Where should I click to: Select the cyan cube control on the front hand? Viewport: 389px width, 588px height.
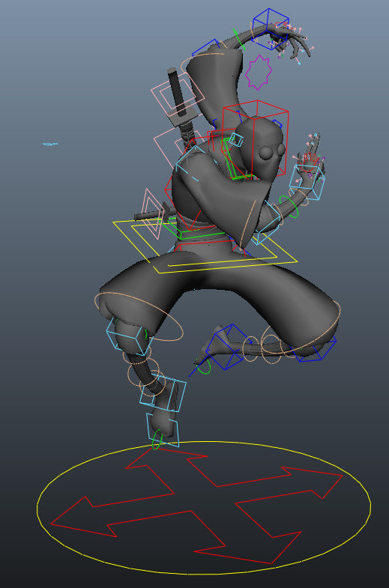307,184
